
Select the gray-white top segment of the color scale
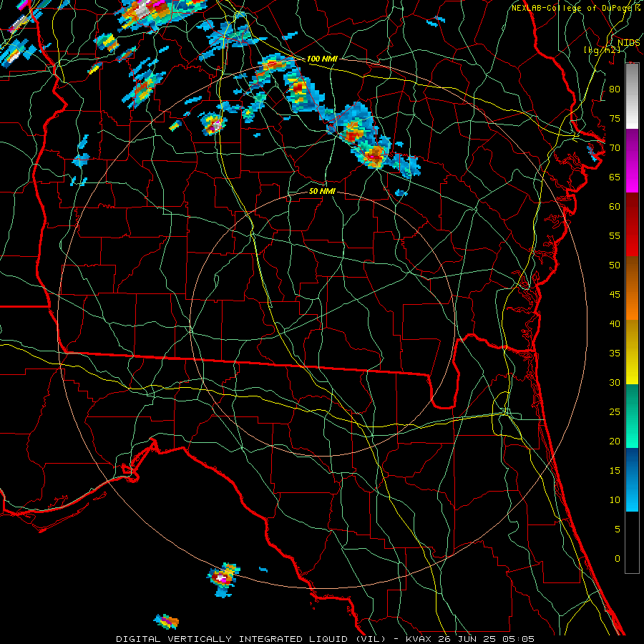[632, 96]
